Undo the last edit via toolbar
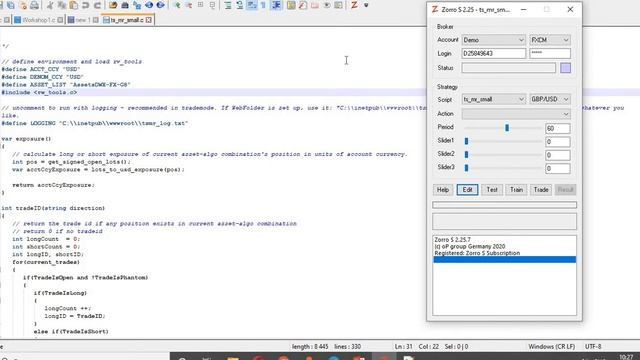 pos(86,5)
